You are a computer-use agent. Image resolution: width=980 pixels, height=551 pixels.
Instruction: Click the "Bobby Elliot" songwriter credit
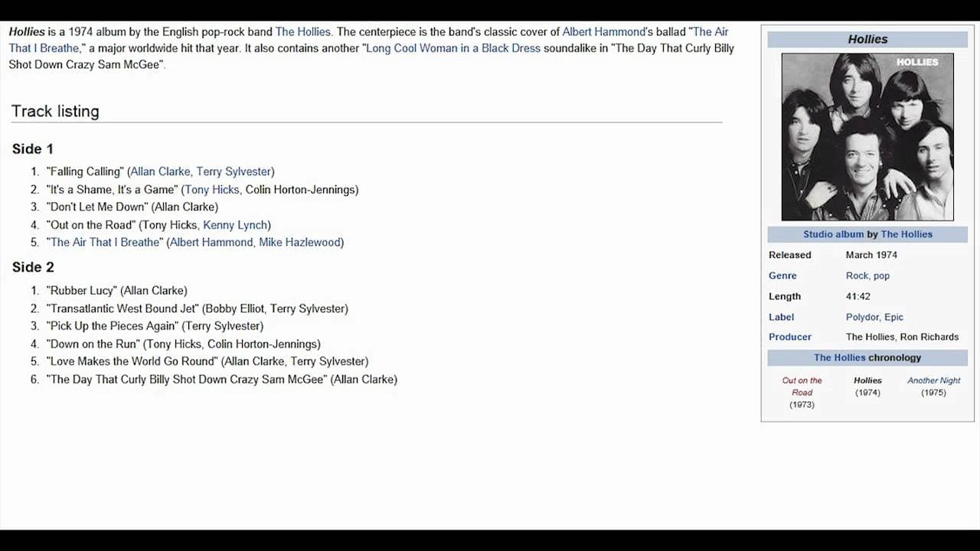tap(234, 308)
